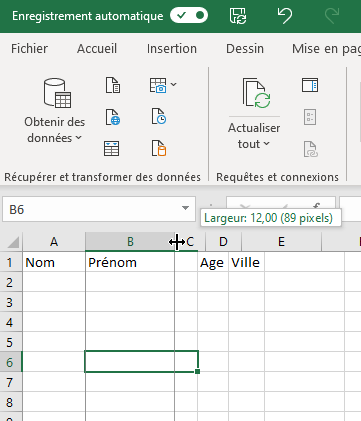
Task: Click the existing connections icon
Action: (158, 148)
